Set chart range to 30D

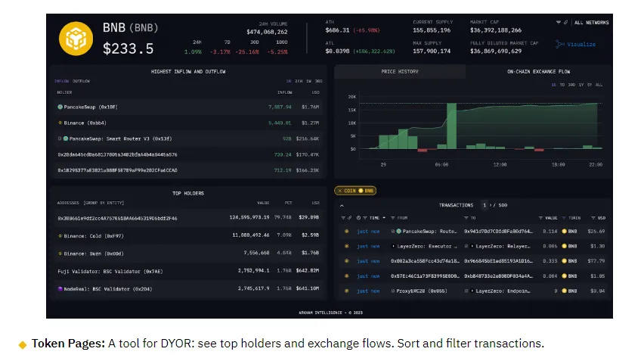pyautogui.click(x=571, y=85)
